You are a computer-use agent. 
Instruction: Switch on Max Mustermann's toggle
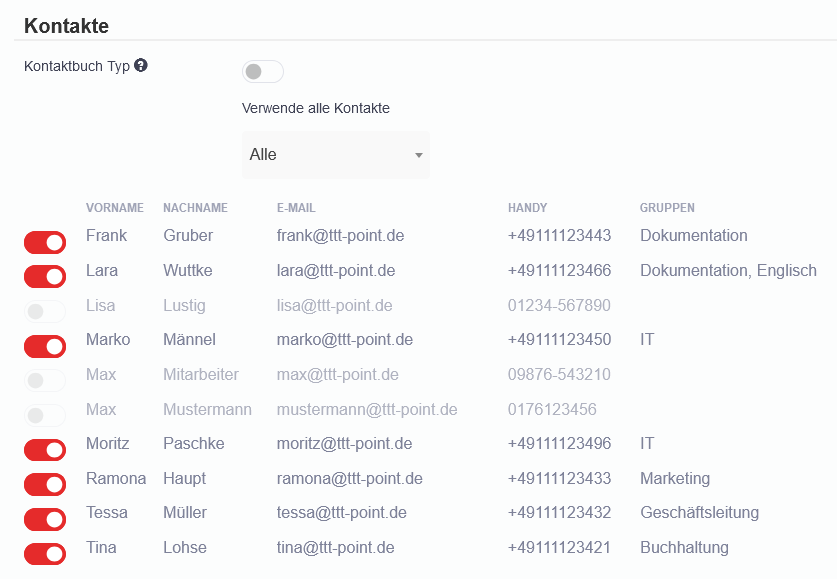tap(45, 415)
